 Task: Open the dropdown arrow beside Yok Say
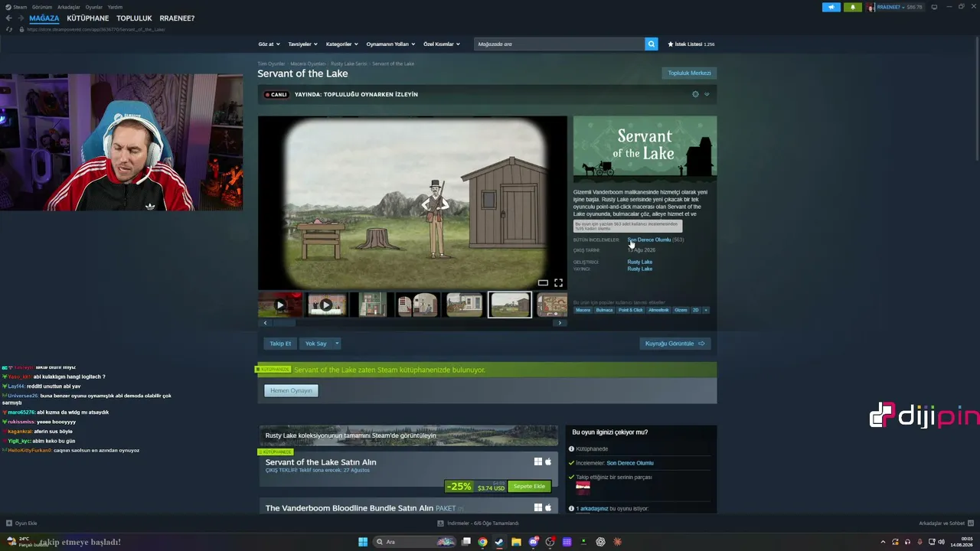pos(336,344)
